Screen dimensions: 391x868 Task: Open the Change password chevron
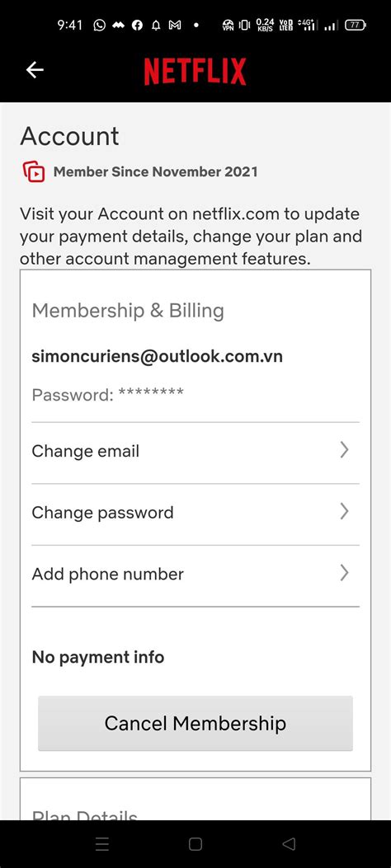[x=345, y=512]
